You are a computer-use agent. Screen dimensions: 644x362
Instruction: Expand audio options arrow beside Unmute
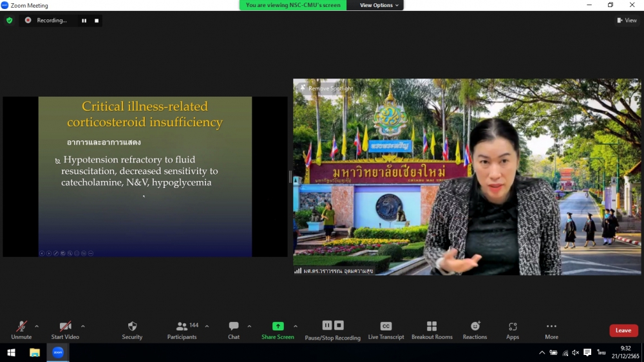[37, 327]
